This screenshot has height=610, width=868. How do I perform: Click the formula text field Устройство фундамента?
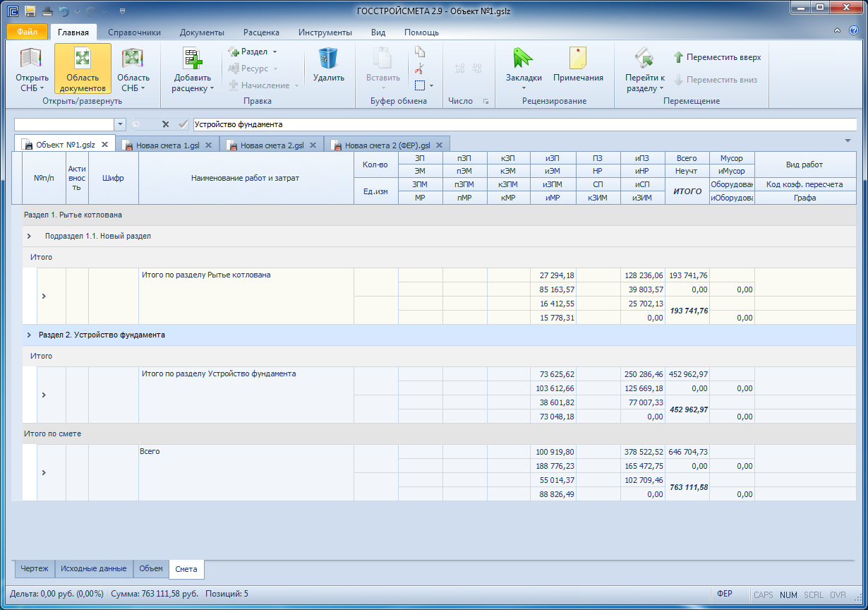pyautogui.click(x=525, y=124)
